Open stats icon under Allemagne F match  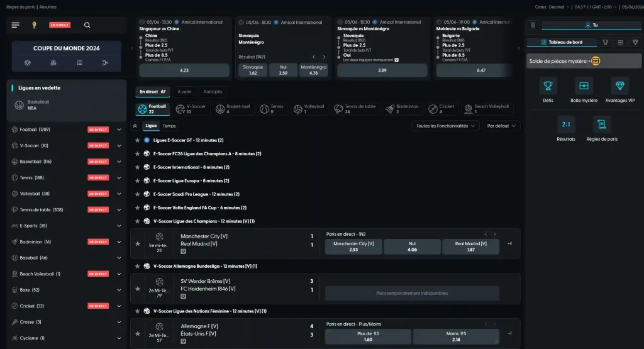click(x=183, y=341)
